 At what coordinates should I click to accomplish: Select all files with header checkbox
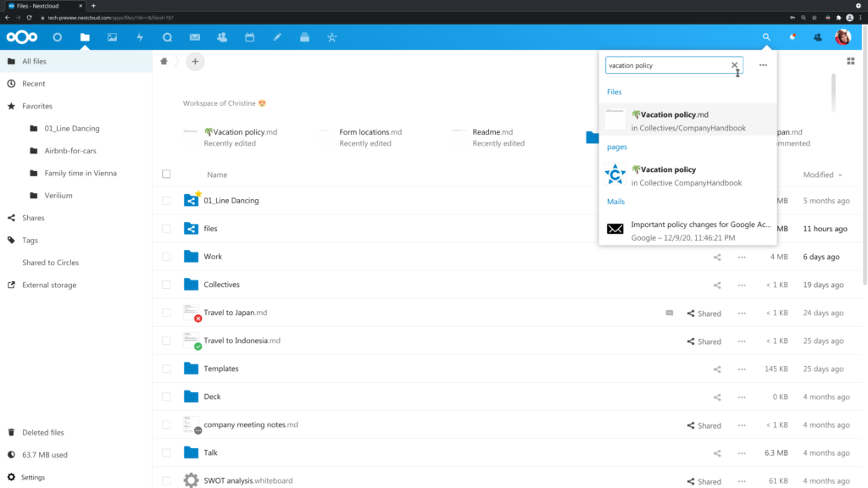pos(166,174)
